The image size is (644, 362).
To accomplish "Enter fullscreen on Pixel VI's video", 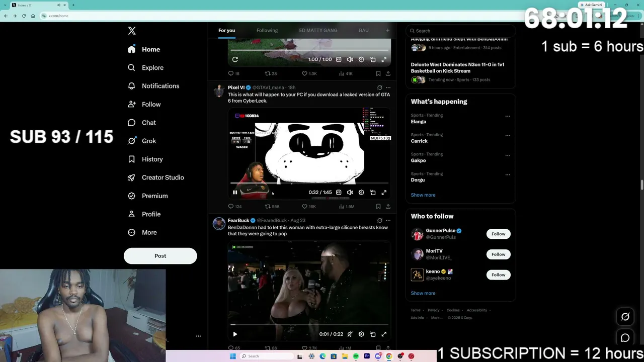I will pos(384,192).
